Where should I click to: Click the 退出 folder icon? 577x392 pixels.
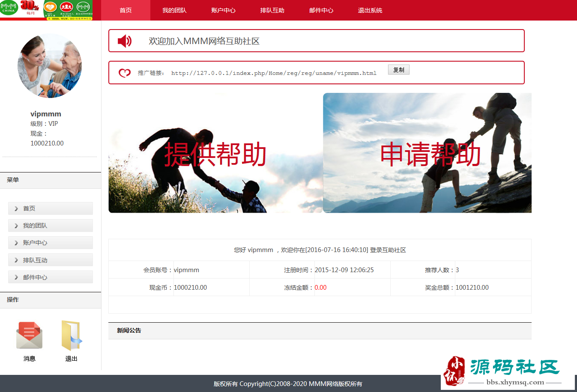[x=71, y=336]
